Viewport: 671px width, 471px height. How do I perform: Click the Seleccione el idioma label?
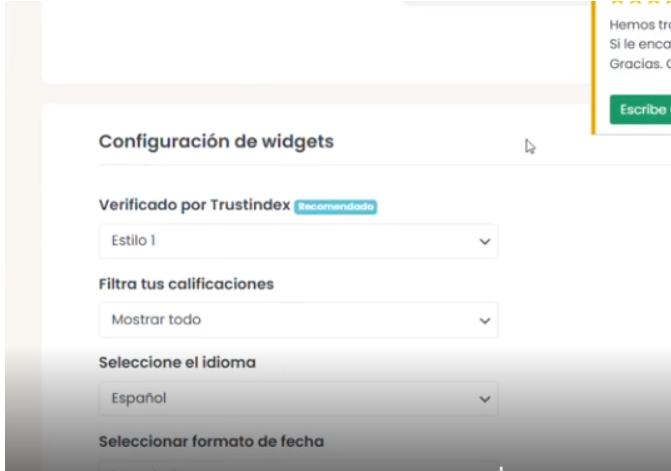click(x=177, y=362)
